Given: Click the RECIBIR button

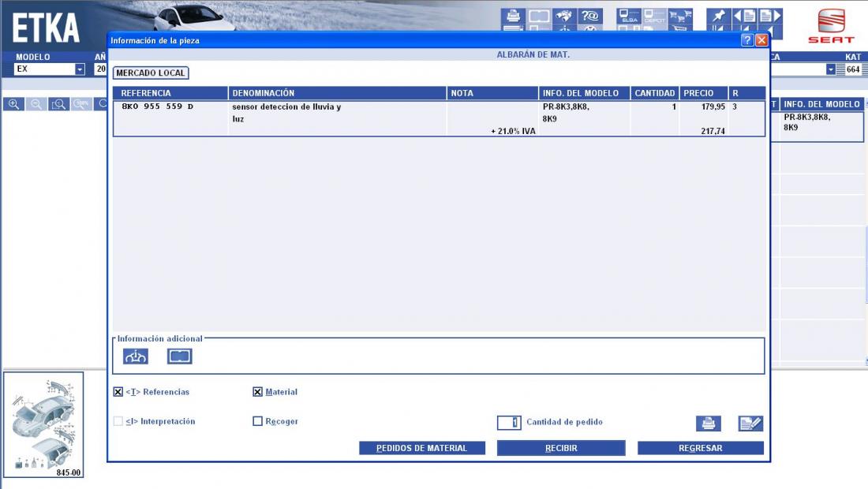Looking at the screenshot, I should pos(561,448).
